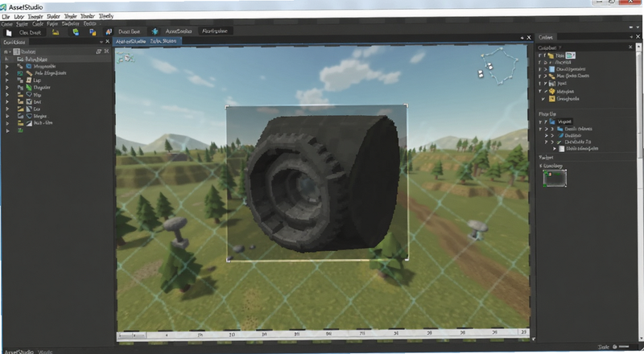Click the blue square icon in the left tree's first child row
644x354 pixels.
[x=29, y=66]
